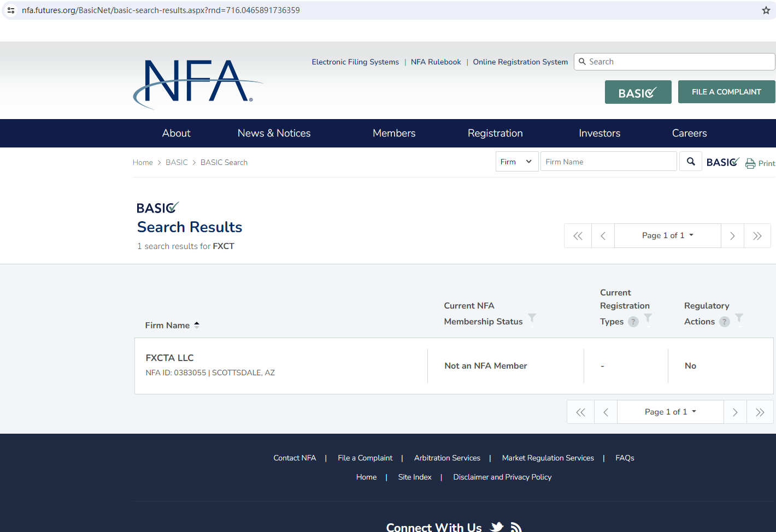
Task: Open the Regulatory Actions help question mark
Action: pyautogui.click(x=724, y=322)
